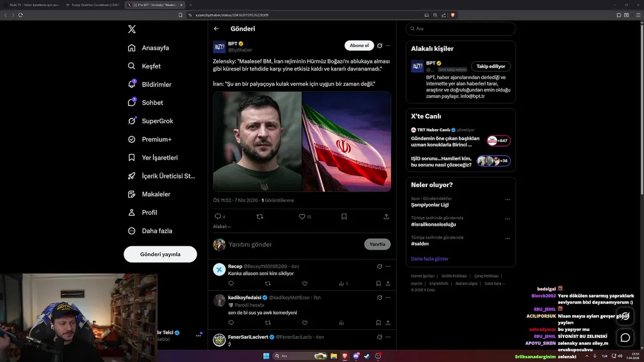Image resolution: width=644 pixels, height=362 pixels.
Task: Bookmark this page in address bar
Action: pyautogui.click(x=181, y=15)
